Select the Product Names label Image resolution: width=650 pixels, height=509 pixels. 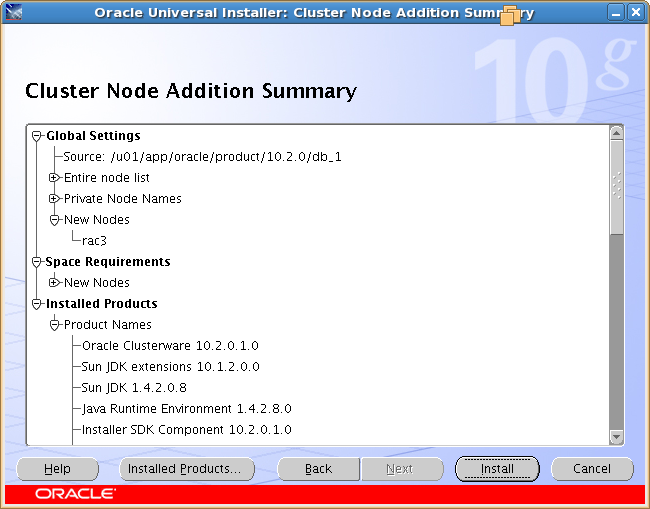pyautogui.click(x=108, y=325)
